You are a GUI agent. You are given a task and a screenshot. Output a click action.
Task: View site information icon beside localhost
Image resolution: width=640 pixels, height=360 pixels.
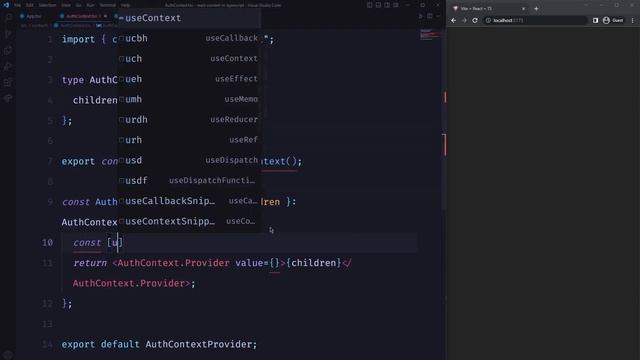(x=488, y=20)
